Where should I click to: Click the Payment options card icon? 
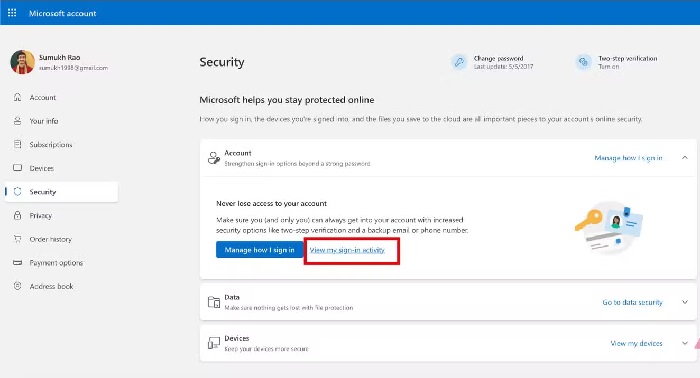(x=17, y=262)
